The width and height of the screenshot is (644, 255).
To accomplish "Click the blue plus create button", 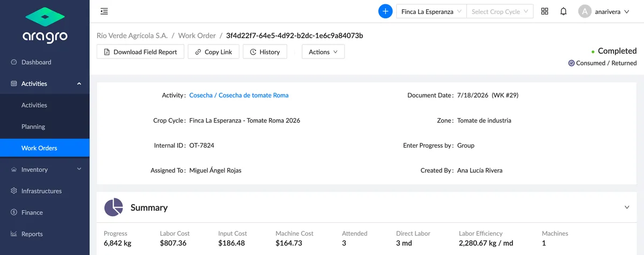I will (x=385, y=11).
